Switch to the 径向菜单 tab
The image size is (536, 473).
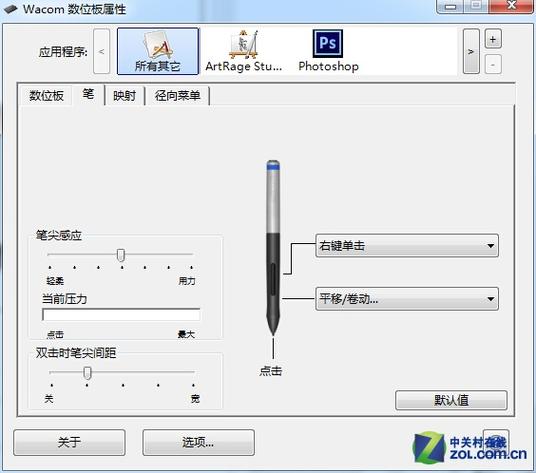tap(177, 96)
